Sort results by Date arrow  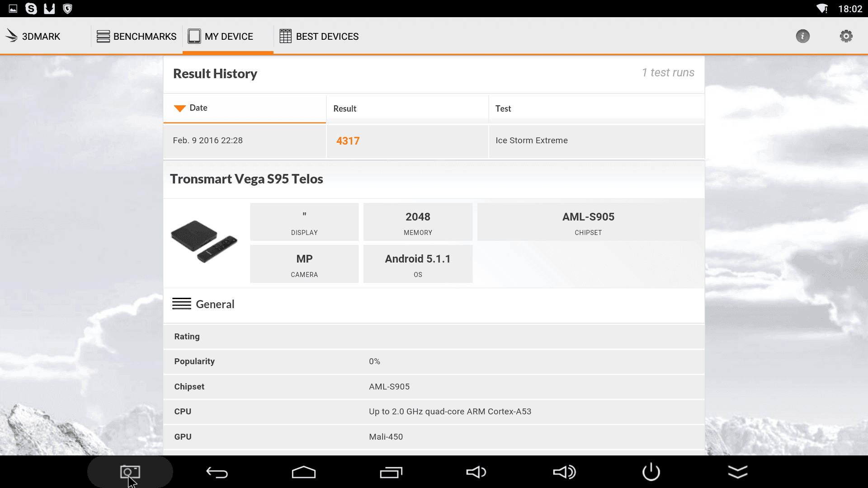pos(180,108)
